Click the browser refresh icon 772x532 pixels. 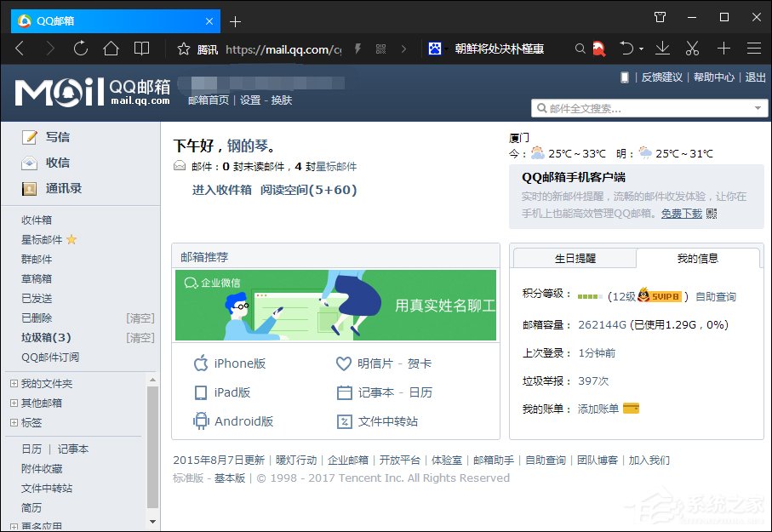click(80, 49)
